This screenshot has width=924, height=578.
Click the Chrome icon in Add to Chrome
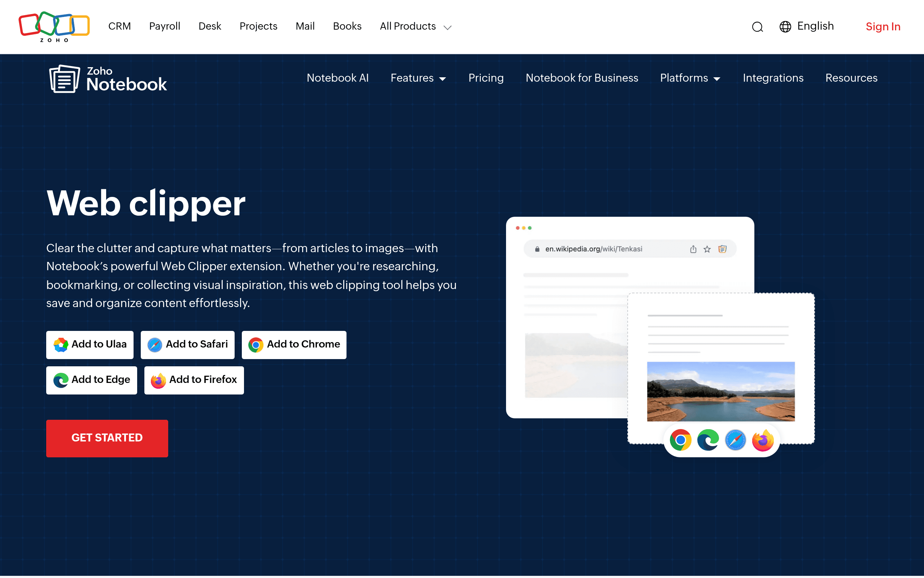[256, 345]
